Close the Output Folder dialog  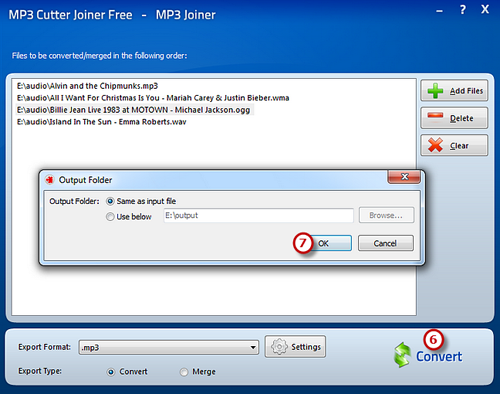[404, 177]
